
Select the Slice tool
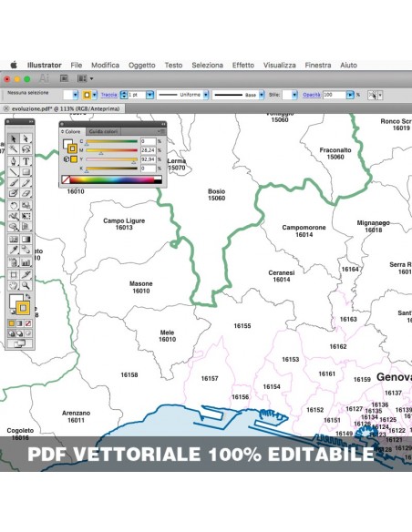(x=26, y=274)
